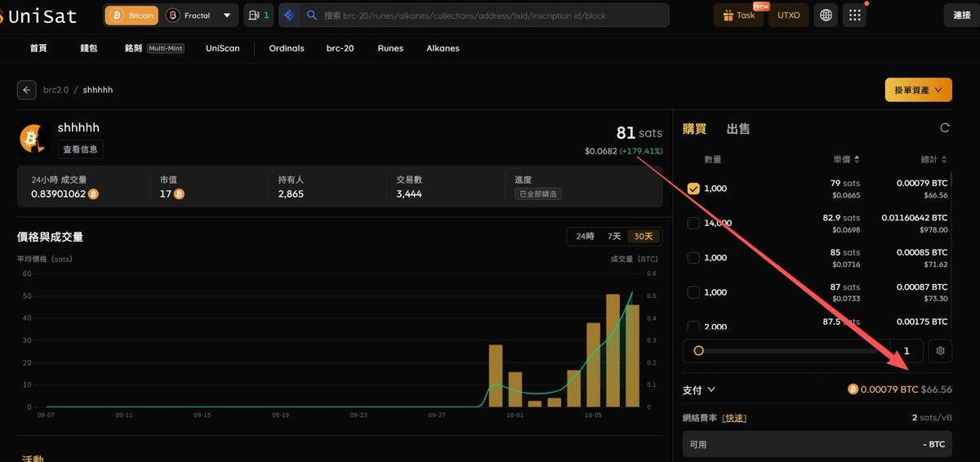980x462 pixels.
Task: Click the +179.41% price change
Action: tap(641, 151)
